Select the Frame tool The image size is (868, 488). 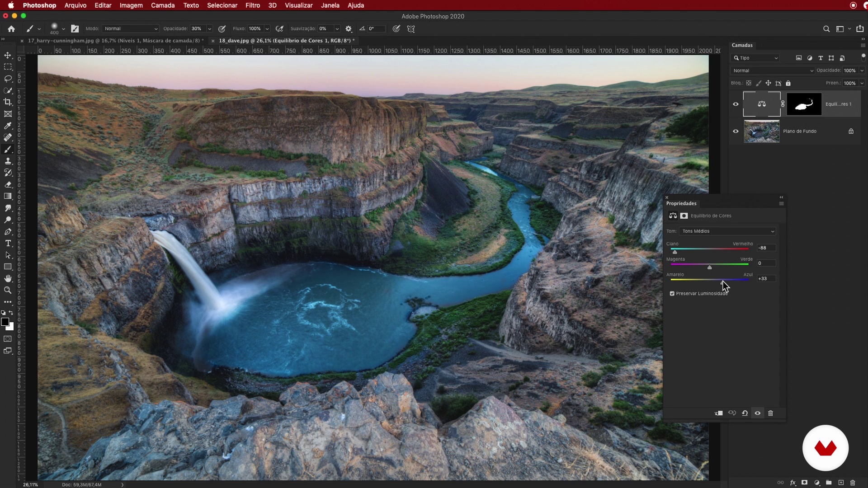click(8, 114)
